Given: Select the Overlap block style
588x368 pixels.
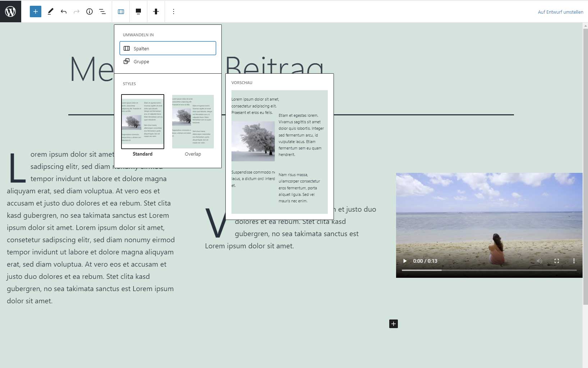Looking at the screenshot, I should pos(193,121).
